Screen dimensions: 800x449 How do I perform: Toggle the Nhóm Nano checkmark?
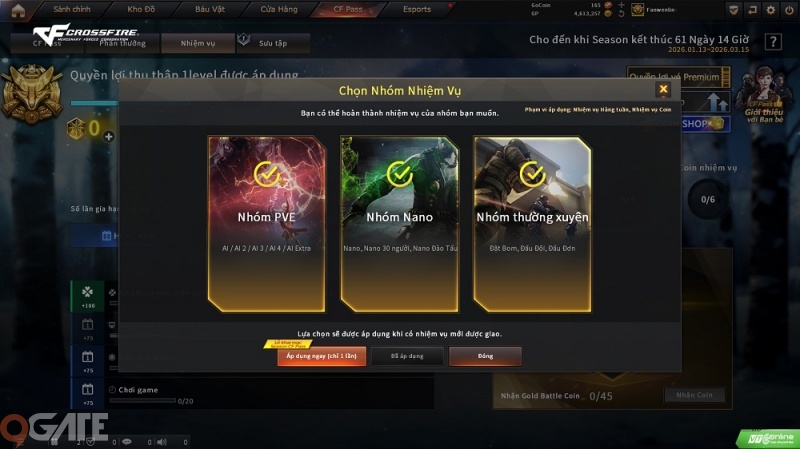399,174
